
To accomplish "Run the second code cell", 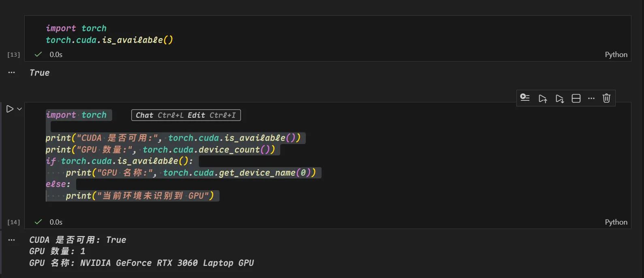I will click(x=10, y=109).
